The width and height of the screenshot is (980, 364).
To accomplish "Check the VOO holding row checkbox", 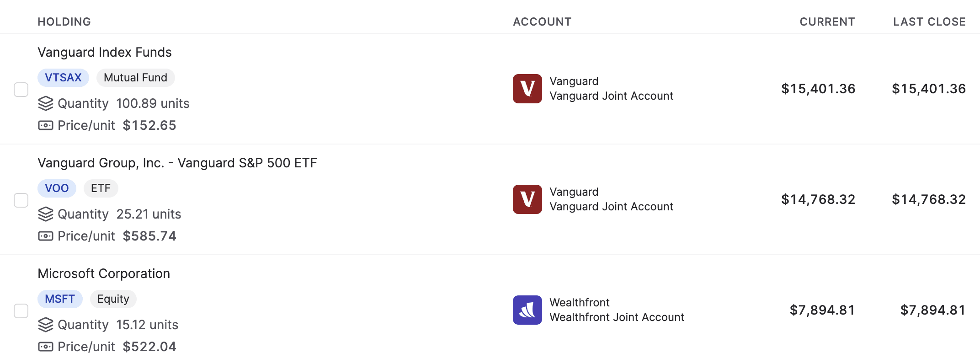I will click(21, 200).
